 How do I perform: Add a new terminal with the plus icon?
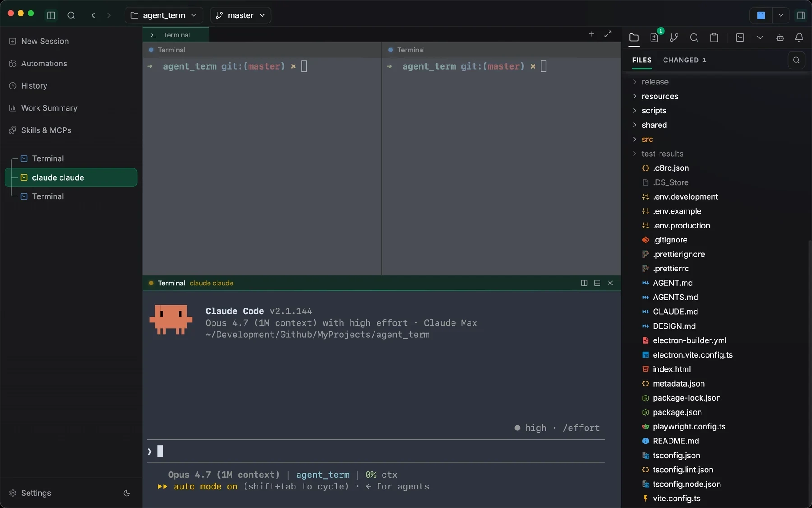591,34
